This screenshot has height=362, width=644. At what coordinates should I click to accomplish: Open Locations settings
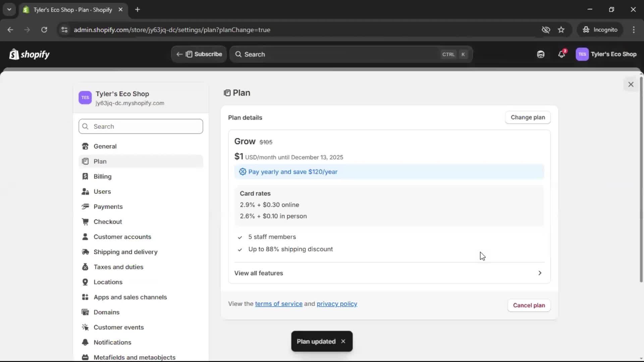[141, 282]
